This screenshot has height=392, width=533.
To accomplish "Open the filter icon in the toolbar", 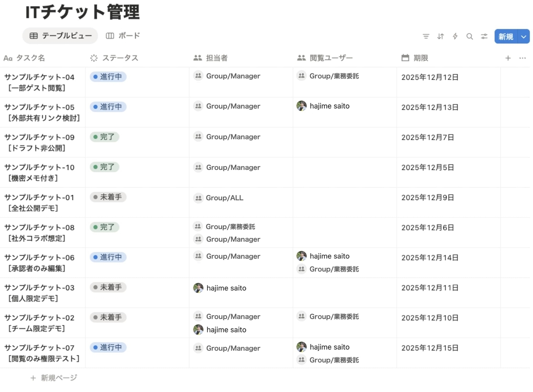I will 426,36.
